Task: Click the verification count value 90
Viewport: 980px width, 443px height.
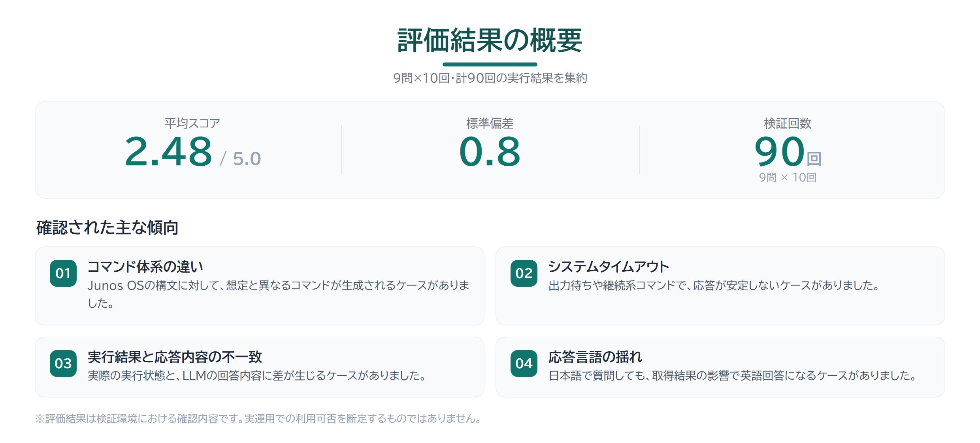Action: 780,151
